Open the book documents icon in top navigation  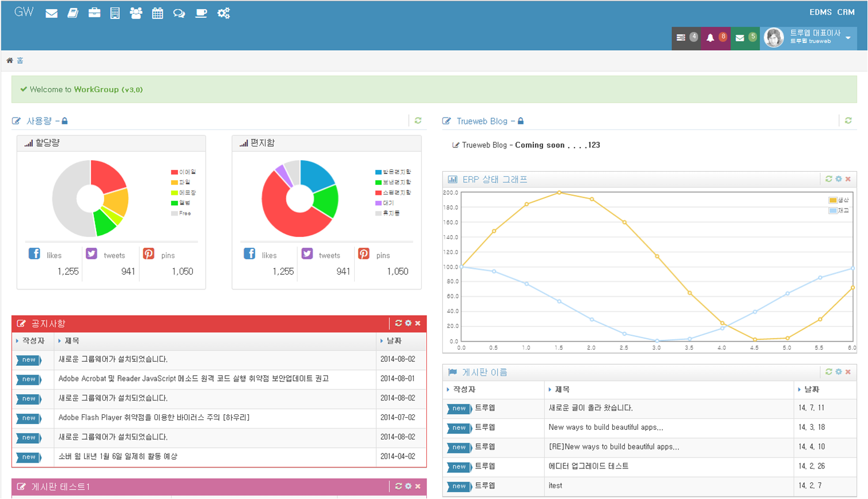[73, 13]
